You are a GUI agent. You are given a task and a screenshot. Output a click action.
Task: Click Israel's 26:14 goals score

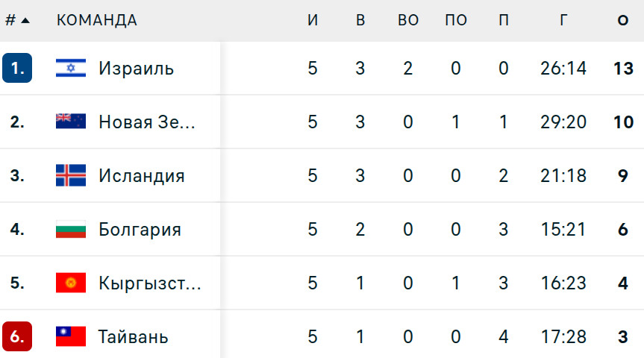coord(563,69)
